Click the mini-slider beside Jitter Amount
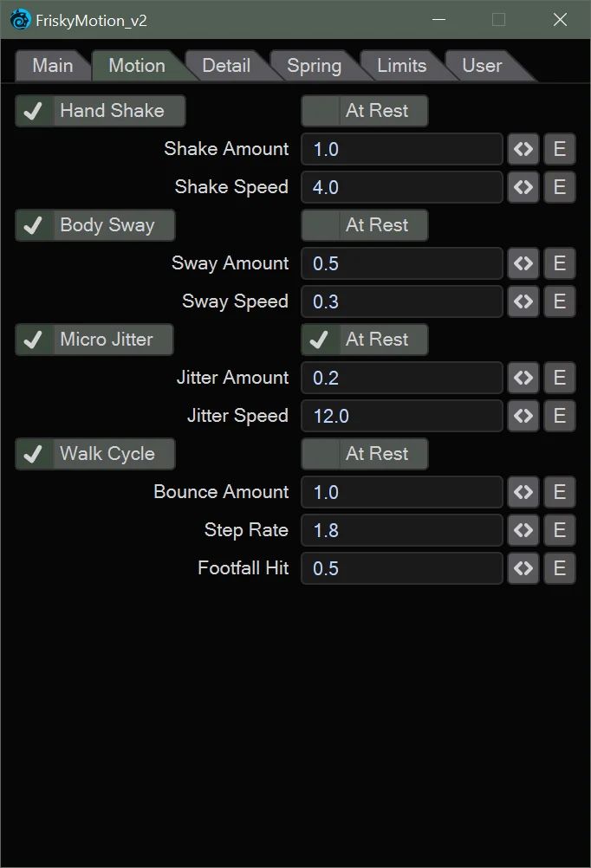591x868 pixels. (523, 378)
